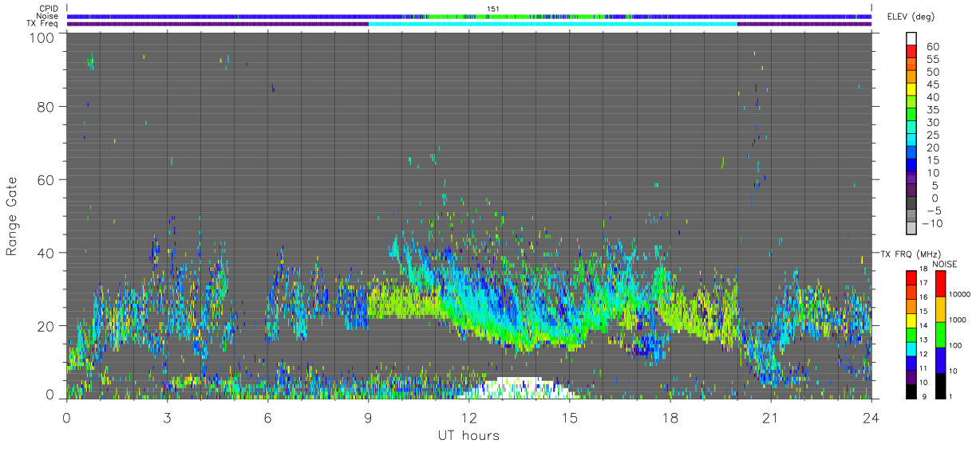Pick black TX FRQ swatch between 9 and 10
Image resolution: width=980 pixels, height=452 pixels.
(x=911, y=391)
